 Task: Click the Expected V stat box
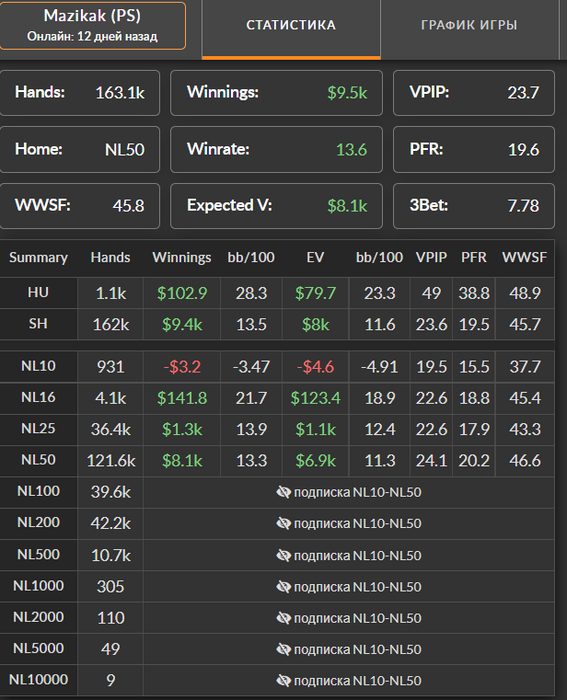[276, 206]
